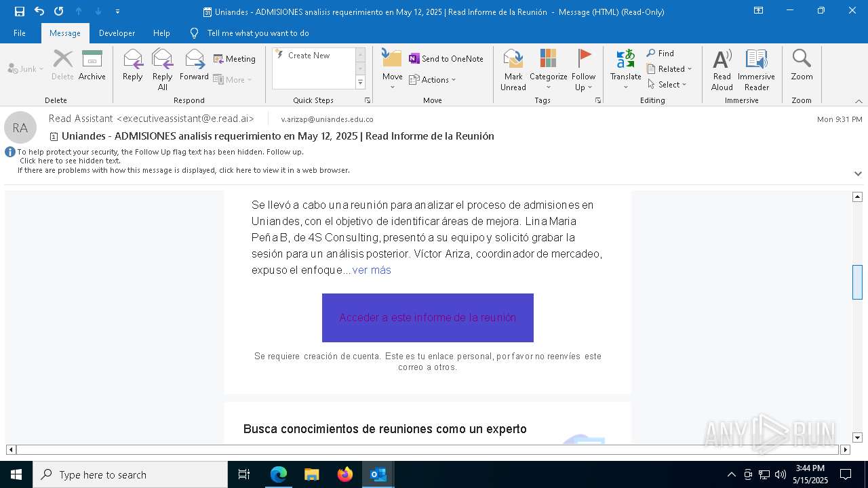Screen dimensions: 868x488
Task: Open the Ribbon Display Options button
Action: click(759, 11)
